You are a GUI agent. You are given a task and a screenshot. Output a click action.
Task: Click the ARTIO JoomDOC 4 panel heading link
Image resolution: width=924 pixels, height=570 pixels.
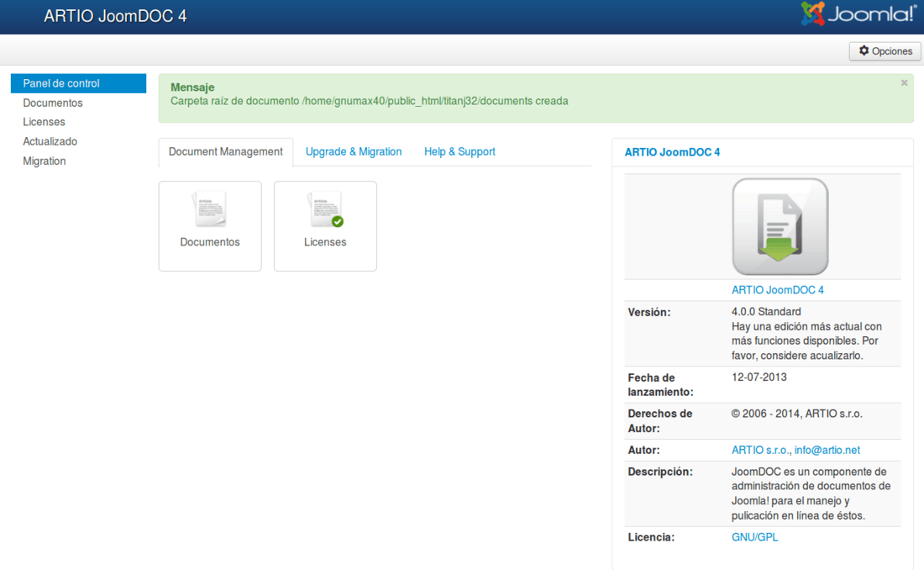672,152
